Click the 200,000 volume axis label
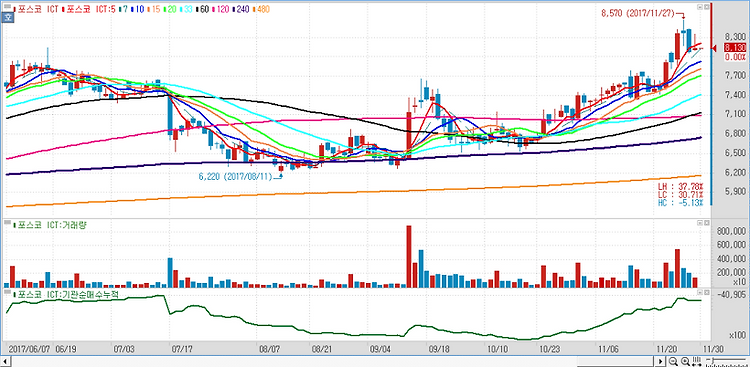This screenshot has width=750, height=367. tap(731, 272)
